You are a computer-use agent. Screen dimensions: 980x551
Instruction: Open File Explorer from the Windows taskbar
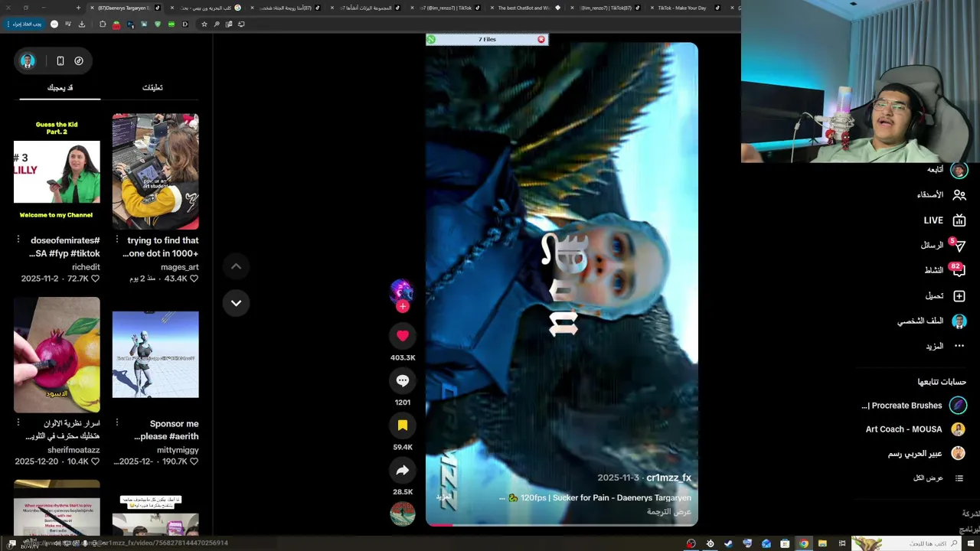coord(822,543)
